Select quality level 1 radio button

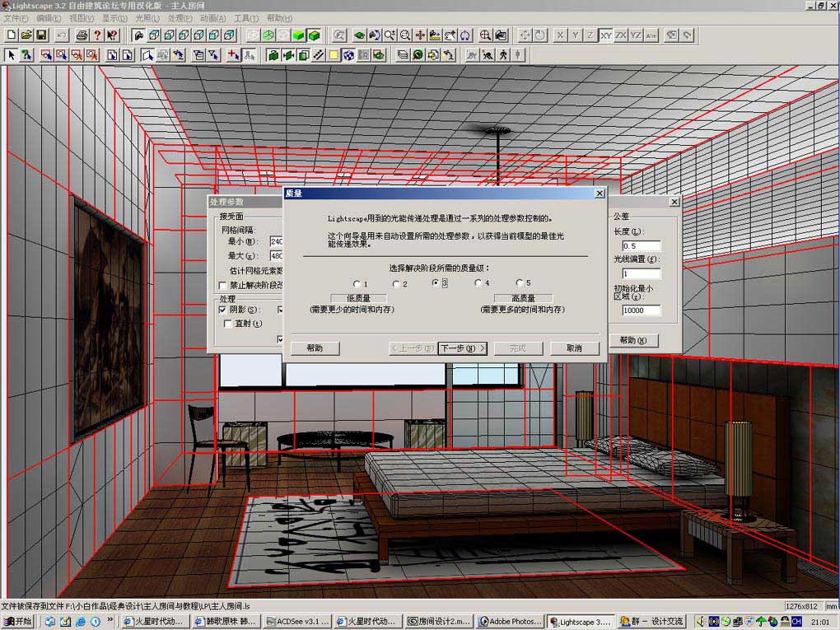click(357, 284)
